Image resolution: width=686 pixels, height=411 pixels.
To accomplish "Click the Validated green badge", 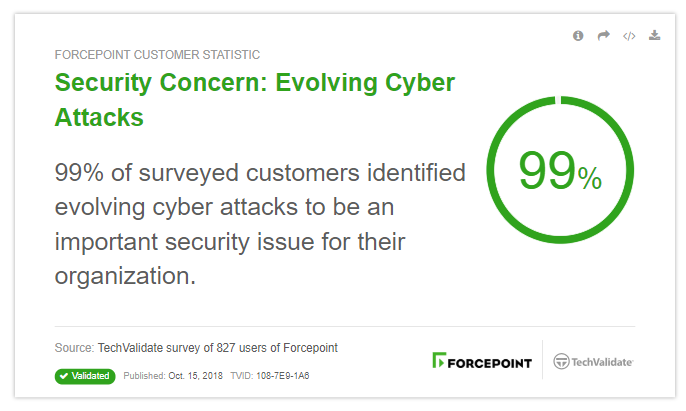I will click(x=85, y=376).
